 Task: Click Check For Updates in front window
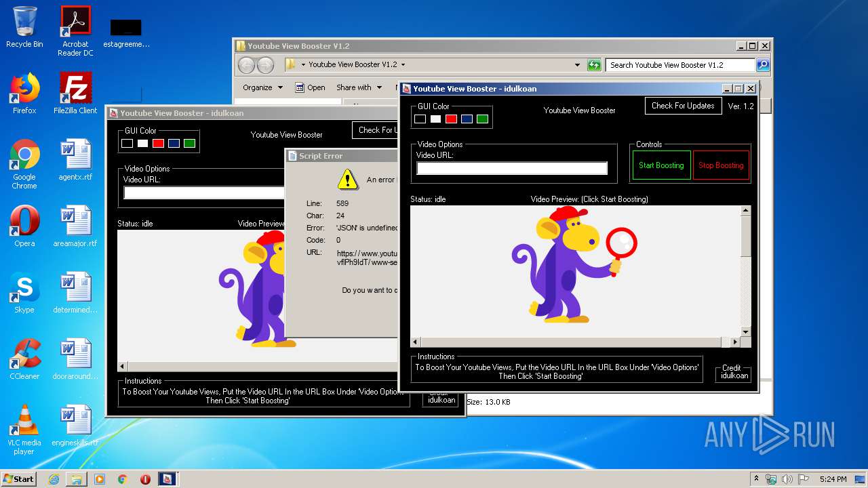683,106
